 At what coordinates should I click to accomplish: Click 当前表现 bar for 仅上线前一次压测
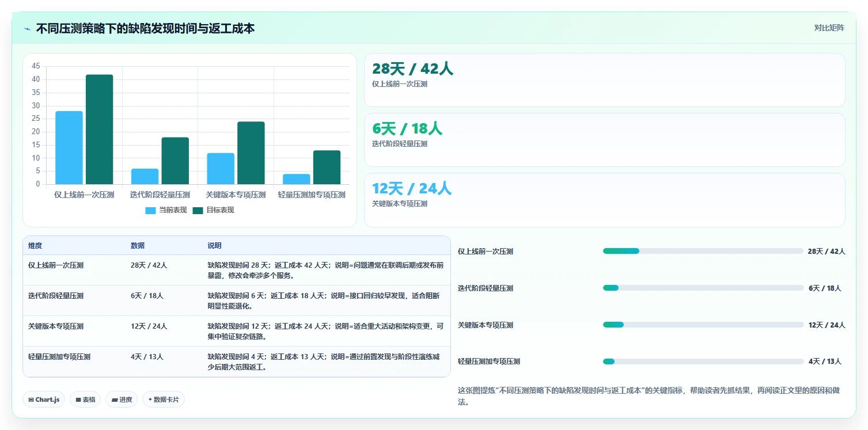tap(69, 147)
